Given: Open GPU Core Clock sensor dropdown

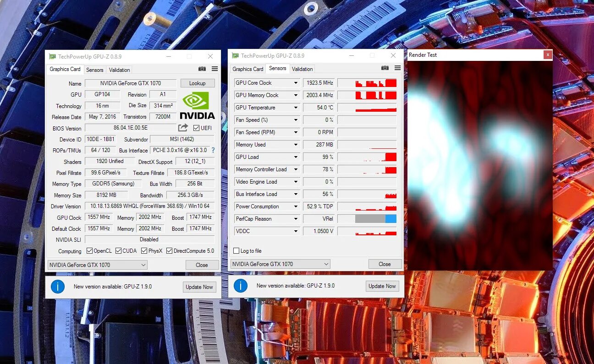Looking at the screenshot, I should [x=296, y=83].
